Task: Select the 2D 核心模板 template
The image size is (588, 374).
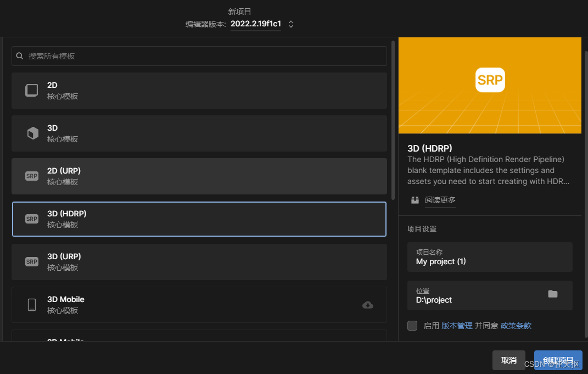Action: 199,91
